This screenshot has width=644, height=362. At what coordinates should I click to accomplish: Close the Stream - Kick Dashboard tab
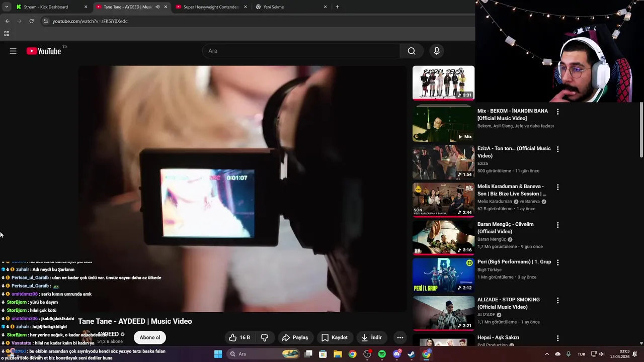[x=86, y=7]
